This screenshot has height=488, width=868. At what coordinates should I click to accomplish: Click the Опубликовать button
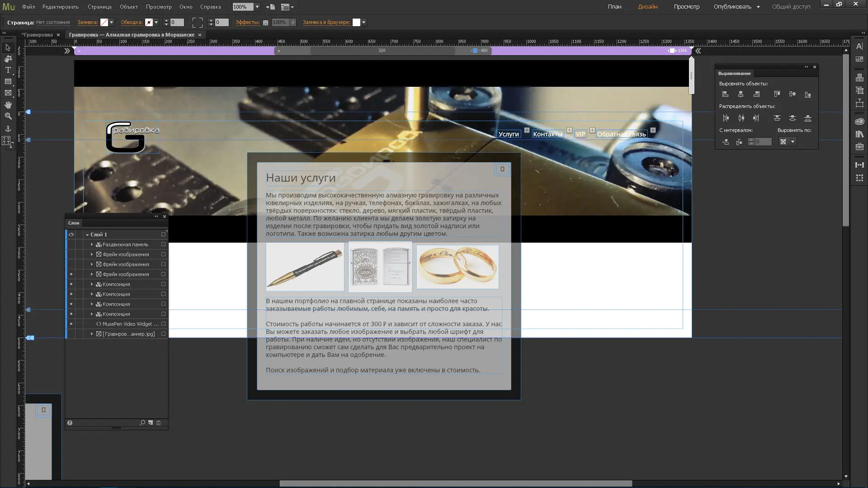point(732,7)
